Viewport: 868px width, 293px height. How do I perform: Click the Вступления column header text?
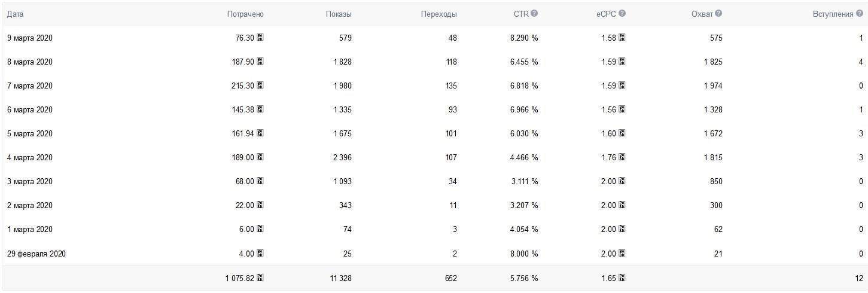tap(833, 14)
